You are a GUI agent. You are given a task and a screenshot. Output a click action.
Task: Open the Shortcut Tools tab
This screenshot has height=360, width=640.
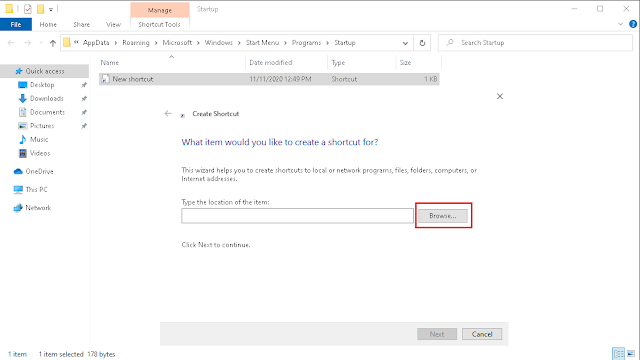click(x=159, y=24)
